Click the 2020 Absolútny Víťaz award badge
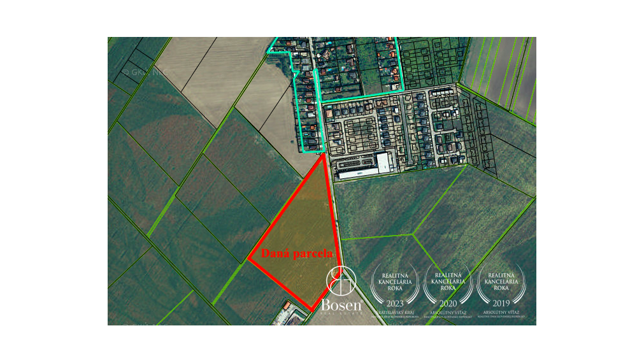 tap(448, 286)
